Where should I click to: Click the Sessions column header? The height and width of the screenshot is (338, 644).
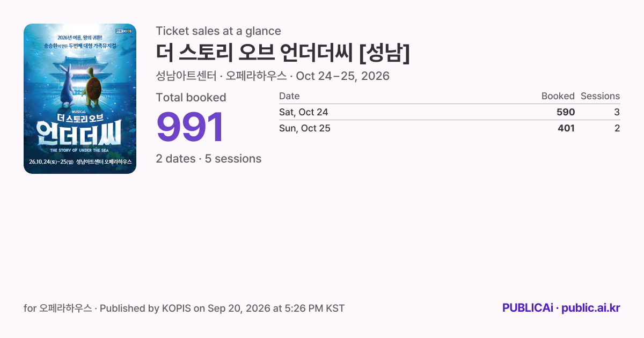coord(600,96)
